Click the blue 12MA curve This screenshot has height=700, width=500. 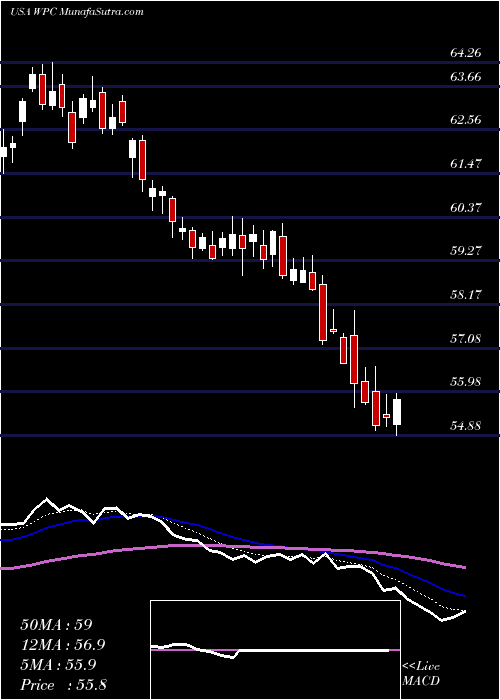(233, 538)
